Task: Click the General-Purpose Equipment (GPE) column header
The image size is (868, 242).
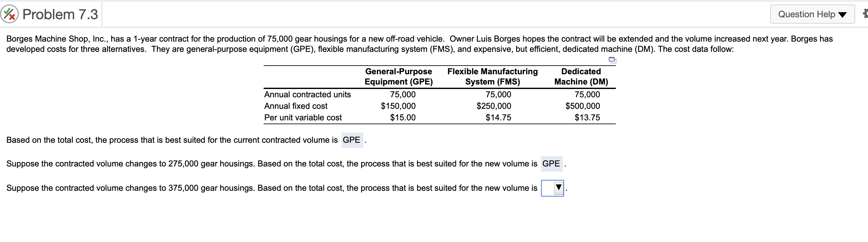Action: [x=399, y=77]
